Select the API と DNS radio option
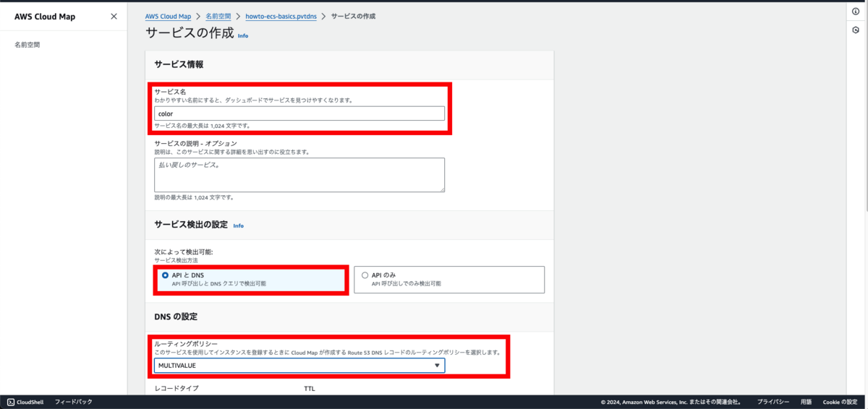 166,275
